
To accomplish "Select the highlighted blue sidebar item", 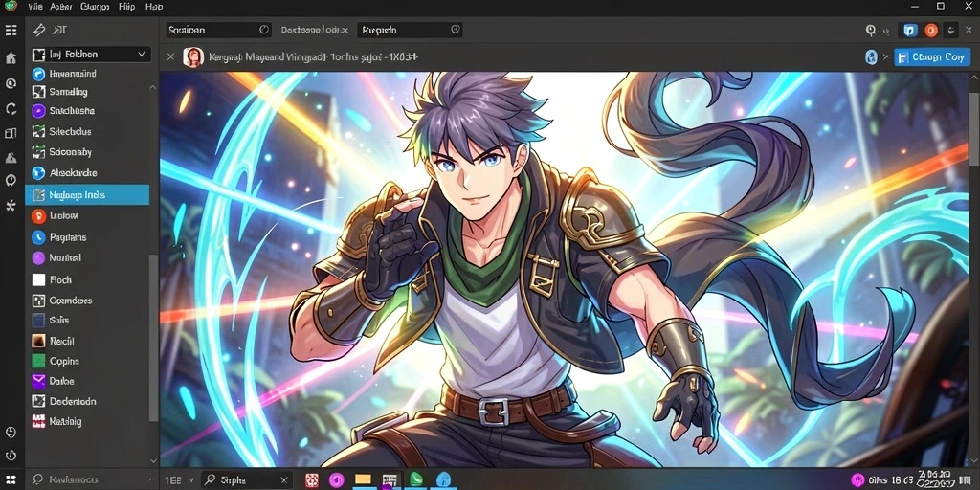I will [87, 195].
